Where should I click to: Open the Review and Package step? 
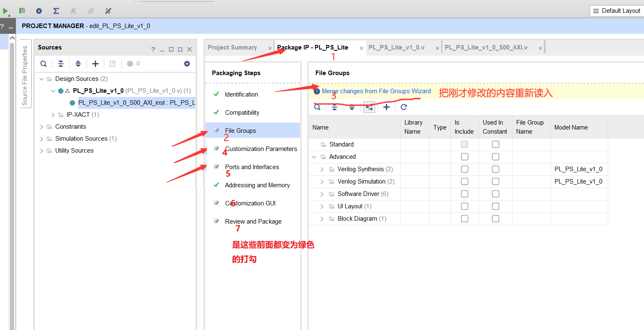pos(253,222)
